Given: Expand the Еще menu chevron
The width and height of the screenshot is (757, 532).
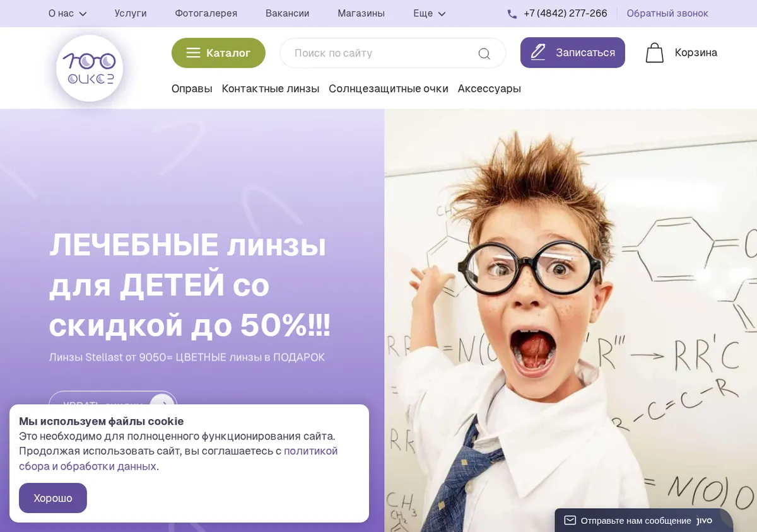Looking at the screenshot, I should pyautogui.click(x=442, y=14).
